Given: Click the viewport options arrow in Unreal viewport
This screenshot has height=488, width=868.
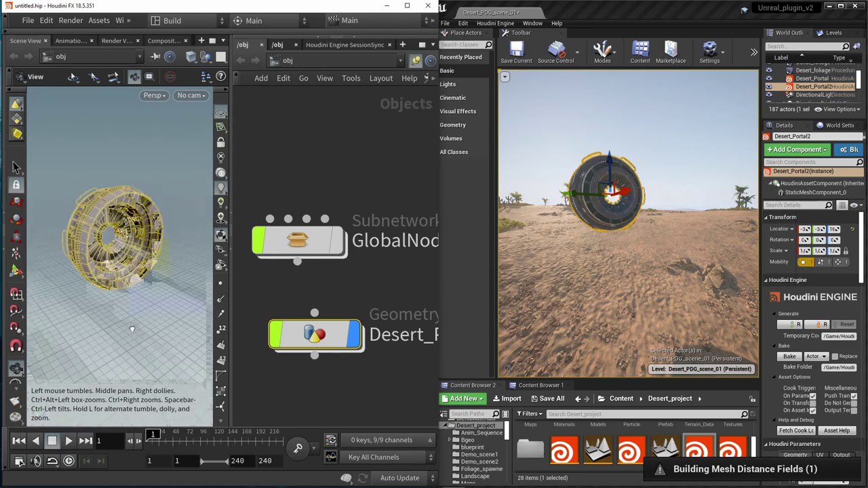Looking at the screenshot, I should click(505, 77).
